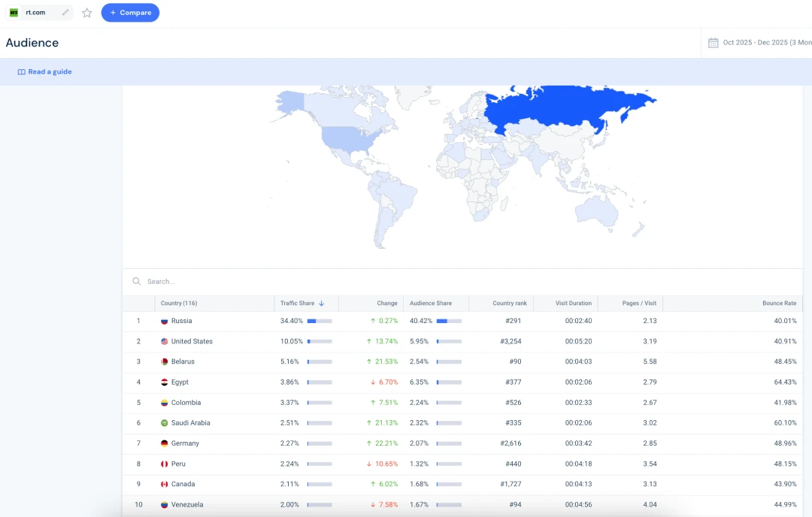The image size is (812, 517).
Task: Click the pencil edit icon beside rt.com
Action: (65, 13)
